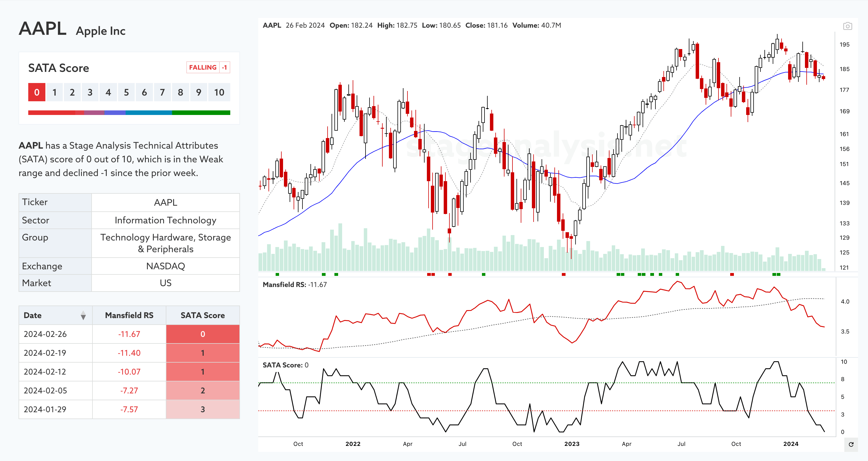The image size is (868, 461).
Task: Click the green segment of the score bar
Action: click(x=201, y=113)
